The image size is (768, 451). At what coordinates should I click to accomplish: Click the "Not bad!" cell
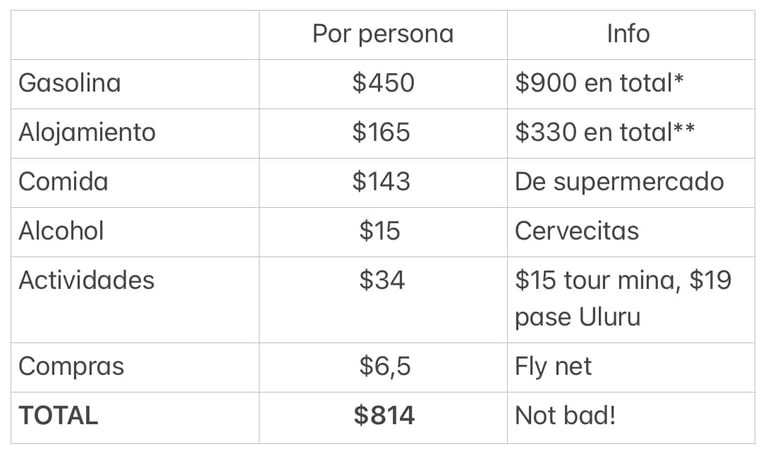[x=565, y=416]
